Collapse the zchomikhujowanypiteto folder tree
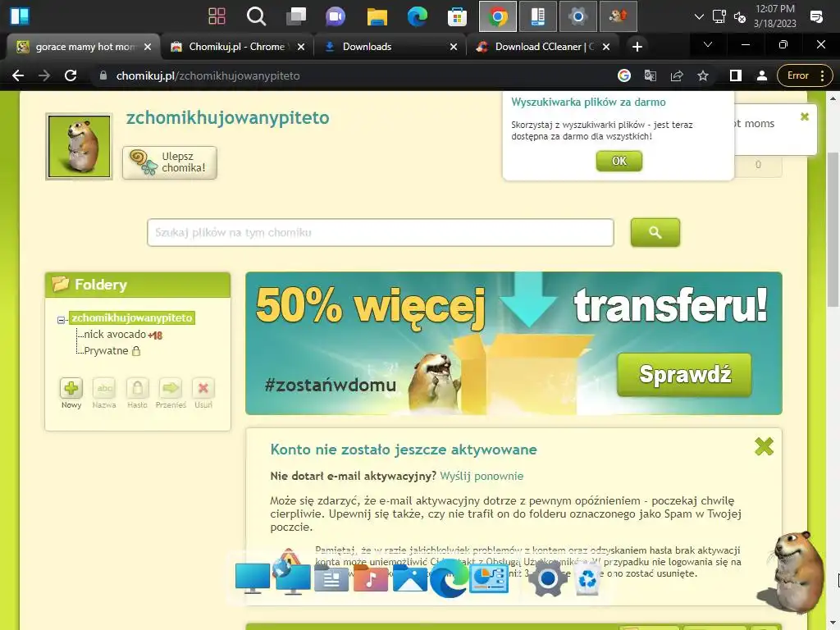The image size is (840, 630). point(61,320)
